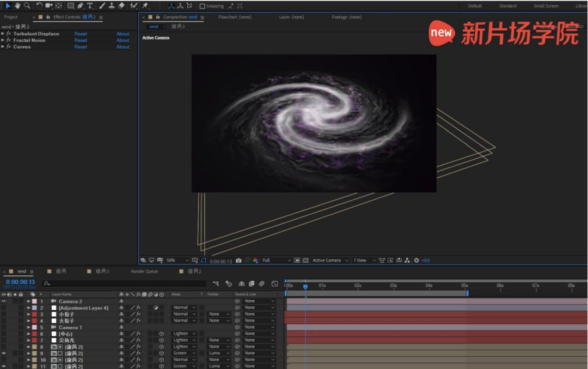Viewport: 588px width, 369px height.
Task: Pick the Brush tool
Action: coord(102,5)
